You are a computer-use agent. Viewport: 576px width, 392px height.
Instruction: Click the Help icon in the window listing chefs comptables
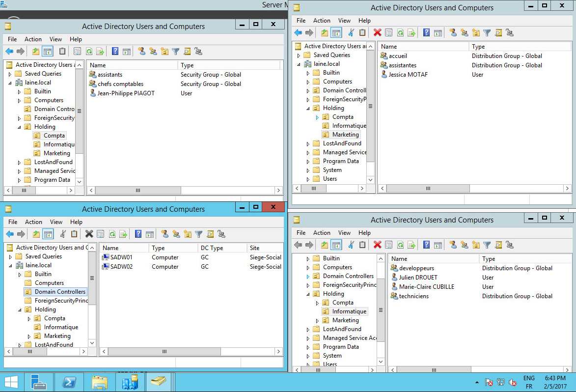click(115, 52)
